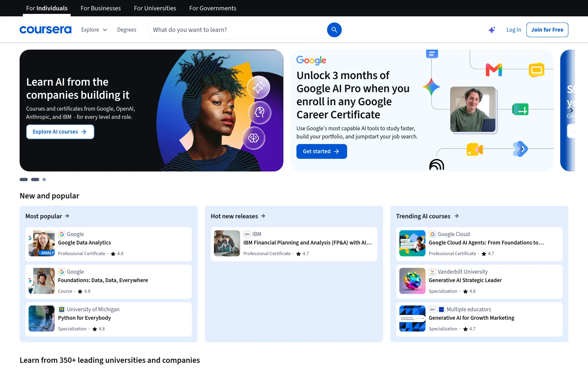
Task: Open the Degrees link
Action: coord(127,30)
